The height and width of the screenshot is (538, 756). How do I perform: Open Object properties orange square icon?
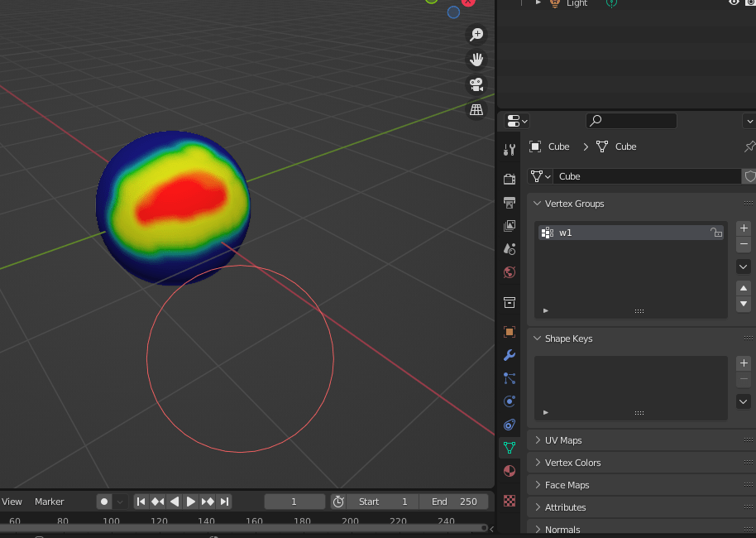click(510, 331)
